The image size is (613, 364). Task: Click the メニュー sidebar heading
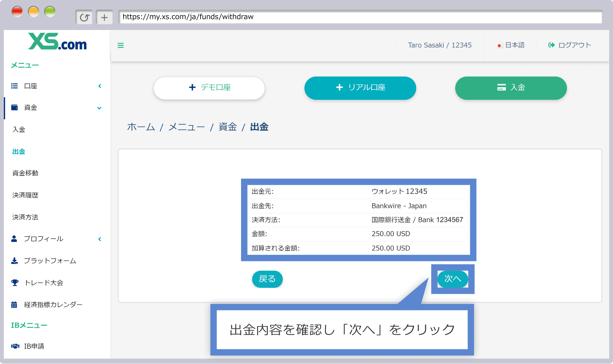[x=25, y=65]
